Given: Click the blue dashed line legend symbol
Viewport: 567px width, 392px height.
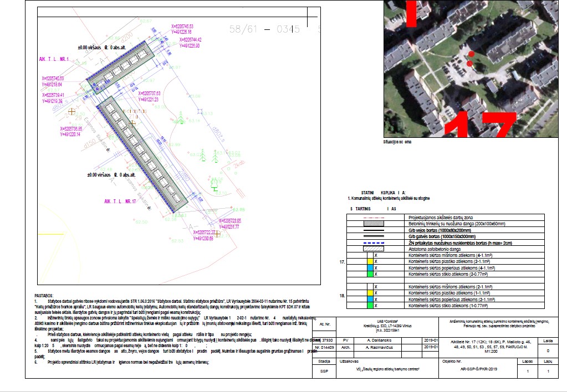Looking at the screenshot, I should coord(374,243).
